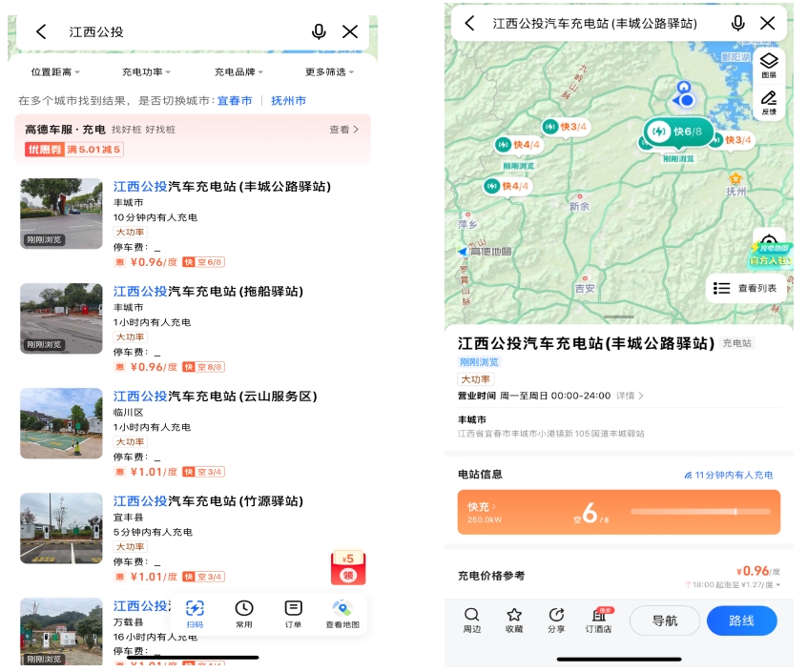Tap the favorite (收藏) star icon
Image resolution: width=807 pixels, height=672 pixels.
pyautogui.click(x=514, y=620)
